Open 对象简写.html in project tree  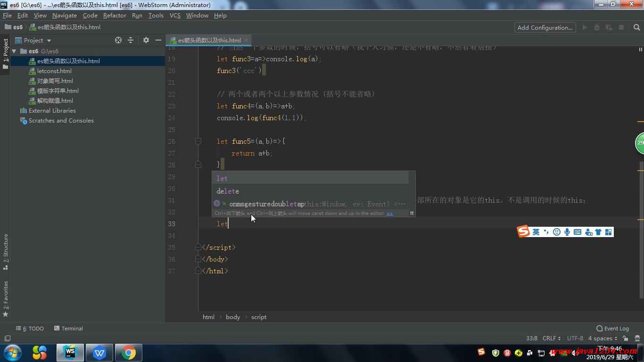(x=55, y=81)
